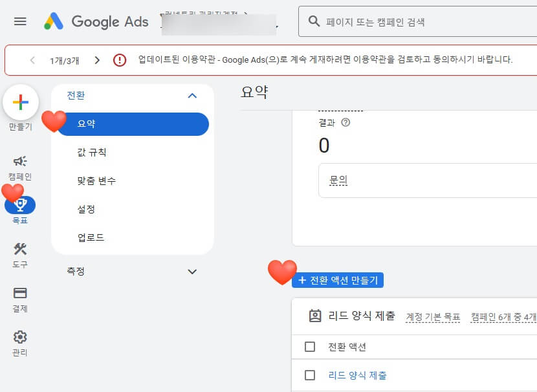
Task: Open the 리드 양식 제출 conversion link
Action: click(358, 375)
